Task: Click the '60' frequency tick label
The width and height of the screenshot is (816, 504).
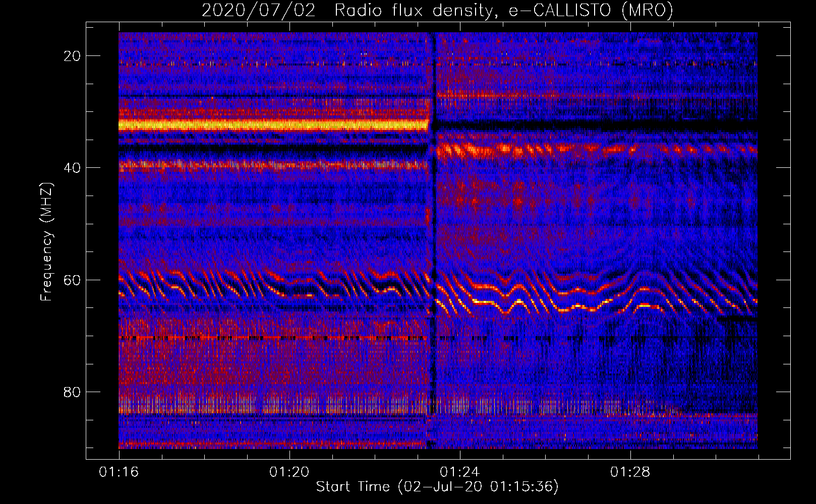Action: pos(72,280)
